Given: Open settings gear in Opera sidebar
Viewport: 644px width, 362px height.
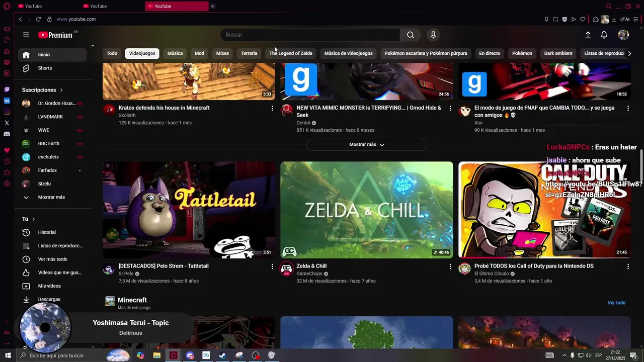Looking at the screenshot, I should pos(7,184).
